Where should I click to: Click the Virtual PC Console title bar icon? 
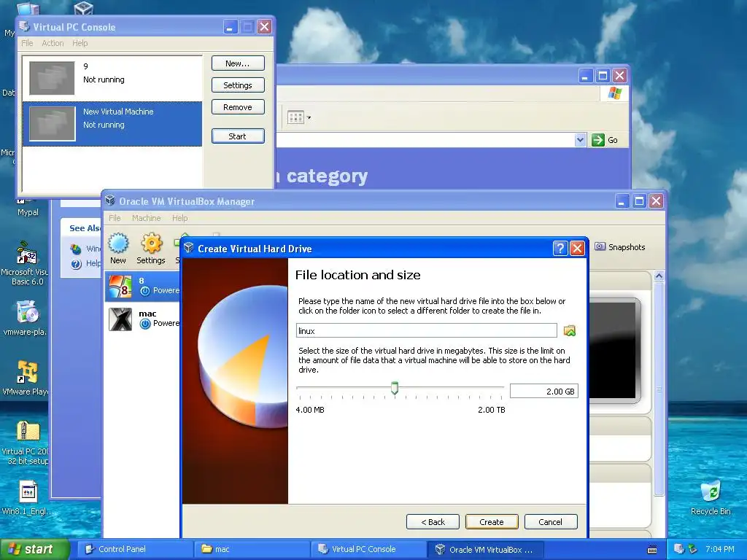tap(24, 26)
